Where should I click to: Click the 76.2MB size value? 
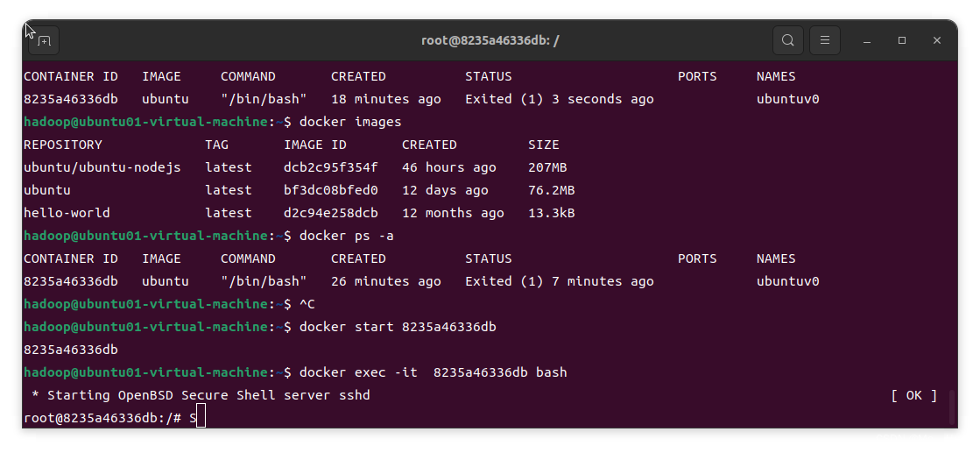(551, 189)
